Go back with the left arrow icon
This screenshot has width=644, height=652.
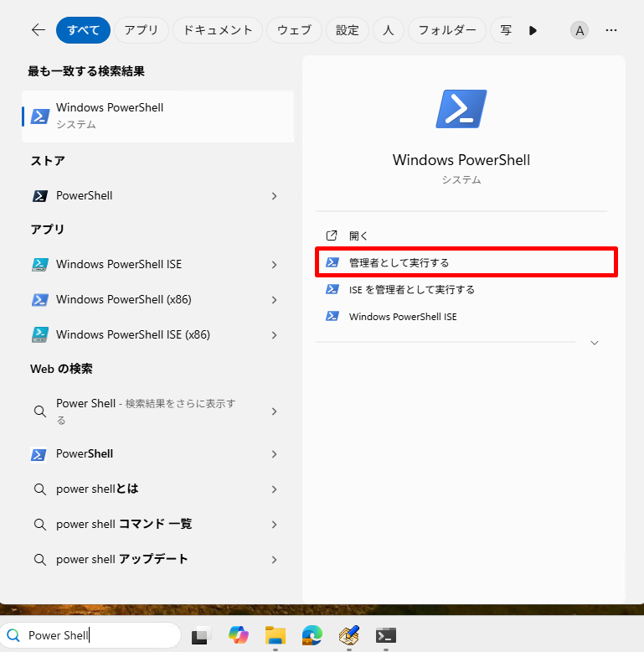(x=39, y=30)
